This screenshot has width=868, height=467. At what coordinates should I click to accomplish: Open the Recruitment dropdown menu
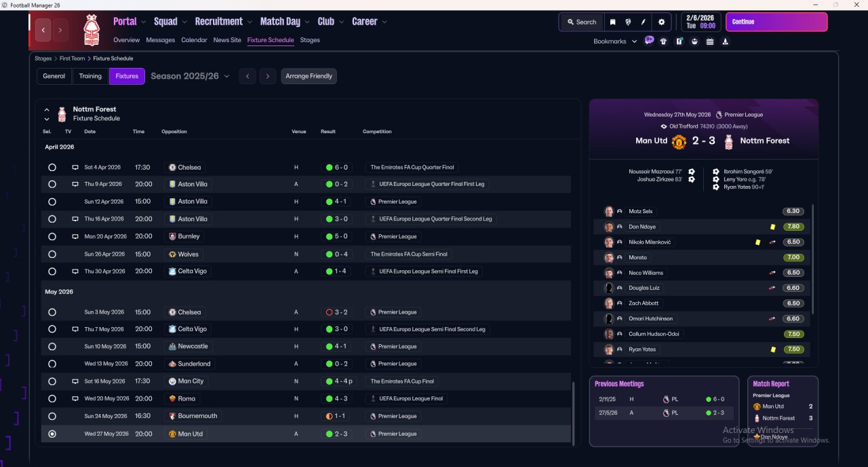click(x=223, y=22)
